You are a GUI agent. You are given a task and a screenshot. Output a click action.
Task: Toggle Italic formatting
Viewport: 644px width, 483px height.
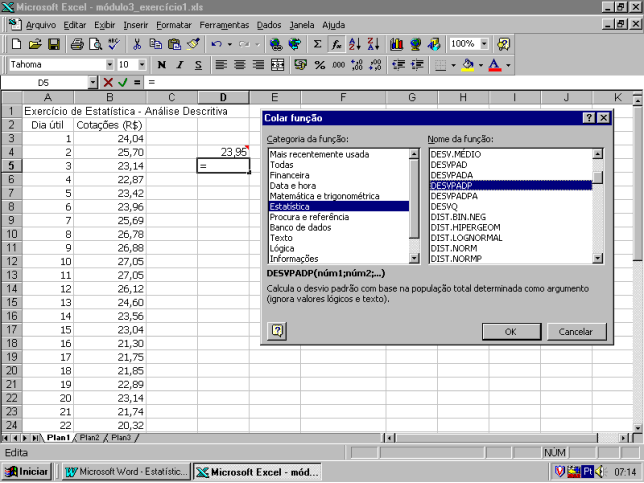click(x=180, y=64)
